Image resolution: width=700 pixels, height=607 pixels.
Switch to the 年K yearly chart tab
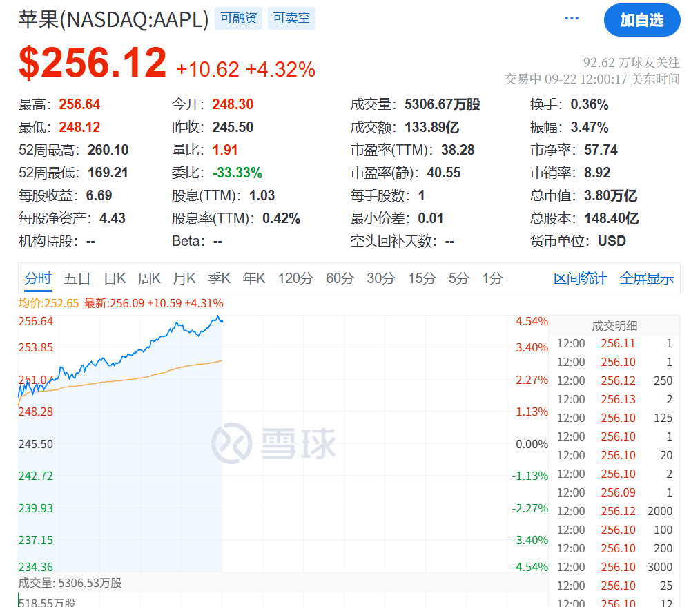pyautogui.click(x=253, y=278)
